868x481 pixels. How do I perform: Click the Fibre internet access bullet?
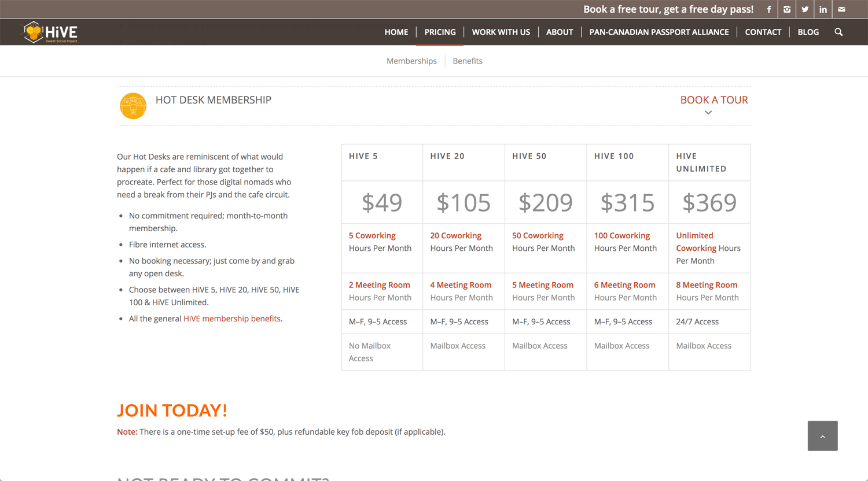168,245
